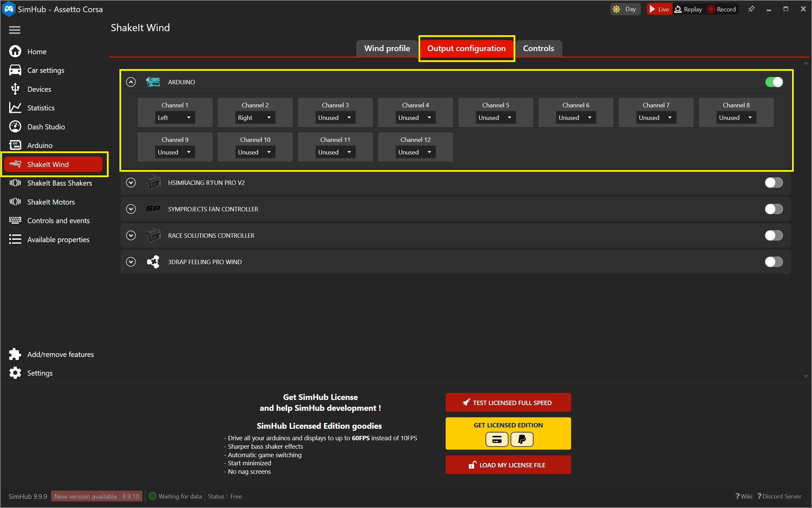812x508 pixels.
Task: Open ShakeIt Bass Shakers section
Action: tap(60, 183)
